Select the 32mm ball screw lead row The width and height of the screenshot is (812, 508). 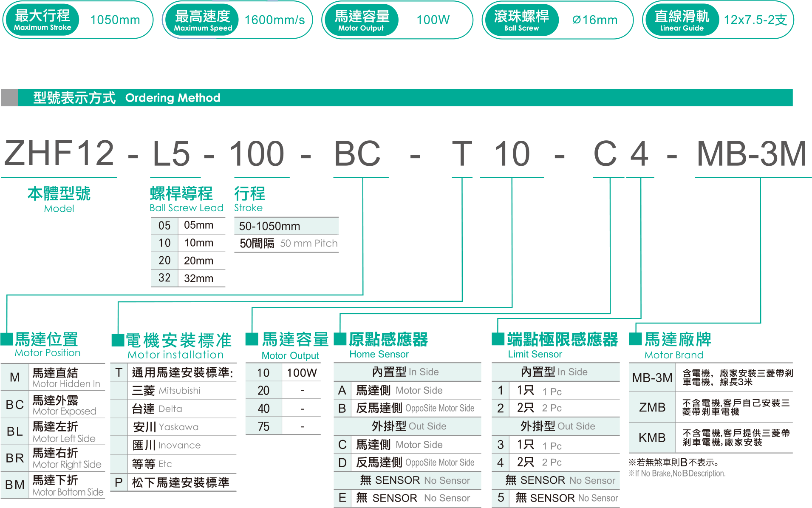click(188, 278)
